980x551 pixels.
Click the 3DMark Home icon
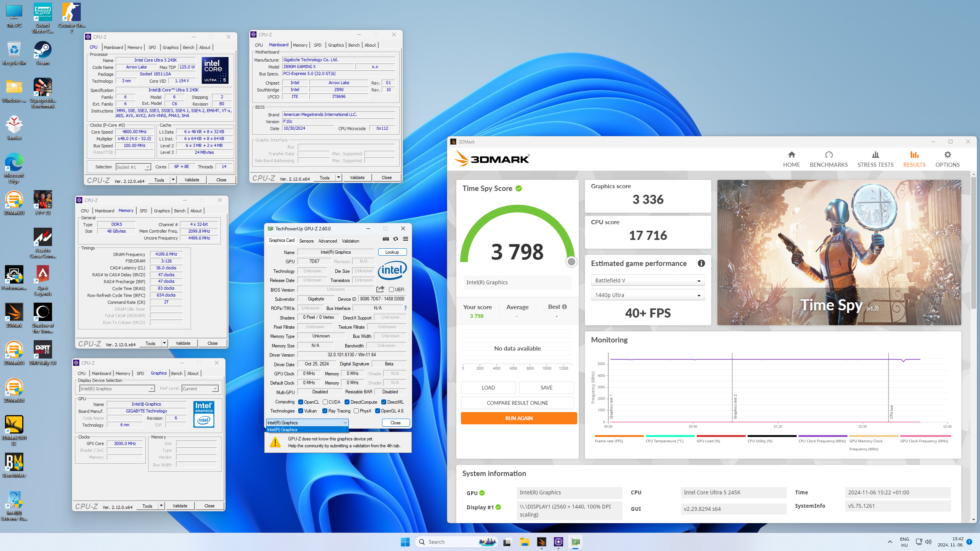tap(791, 158)
